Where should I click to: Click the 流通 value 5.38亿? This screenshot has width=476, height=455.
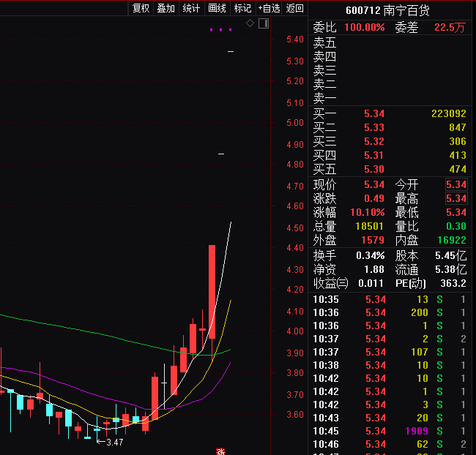click(451, 269)
